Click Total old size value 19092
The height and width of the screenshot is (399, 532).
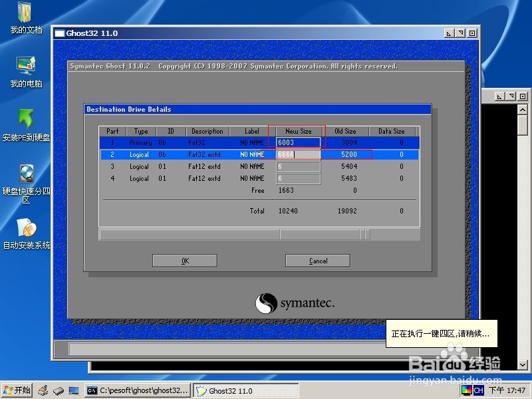[347, 211]
